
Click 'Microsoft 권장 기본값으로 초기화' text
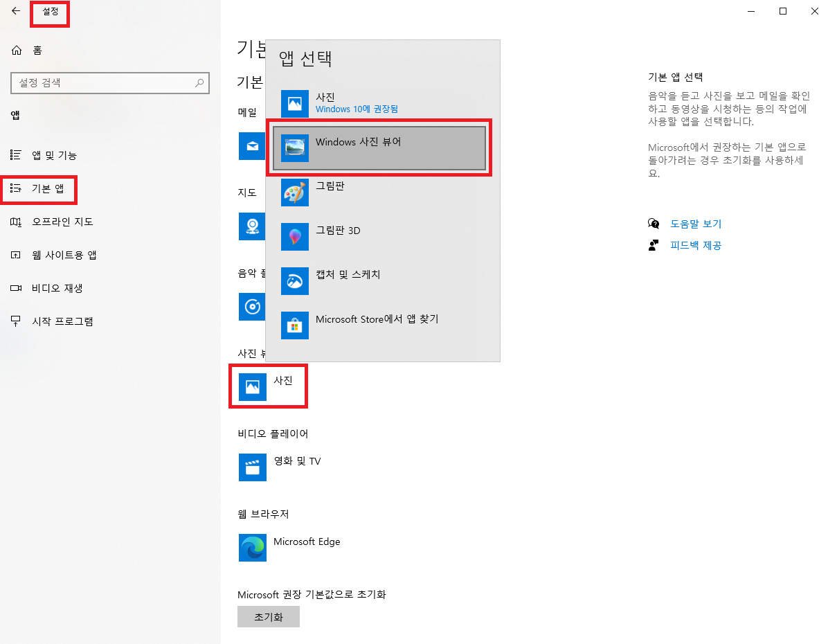click(312, 594)
